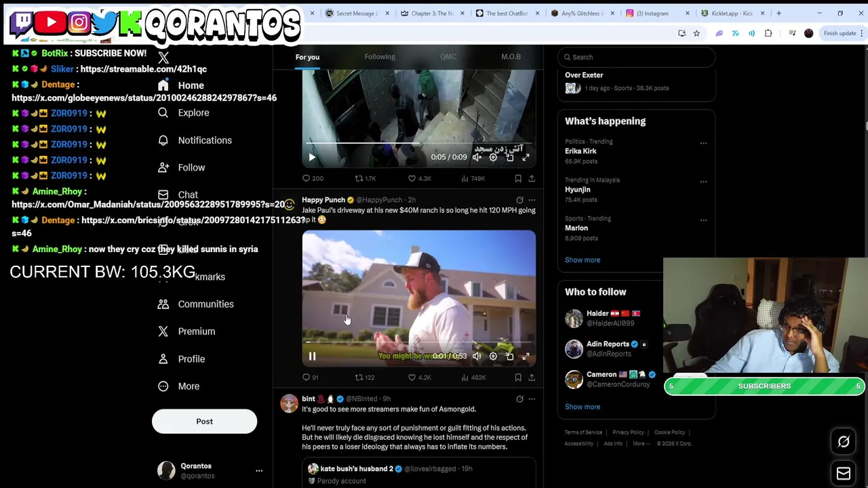Image resolution: width=868 pixels, height=488 pixels.
Task: Open the Profile item in sidebar
Action: pos(181,359)
